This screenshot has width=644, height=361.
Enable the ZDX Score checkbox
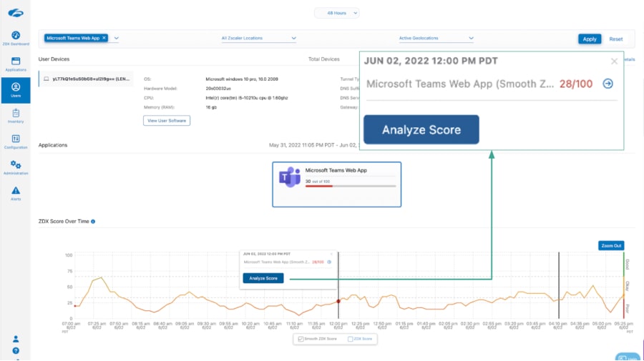[351, 339]
